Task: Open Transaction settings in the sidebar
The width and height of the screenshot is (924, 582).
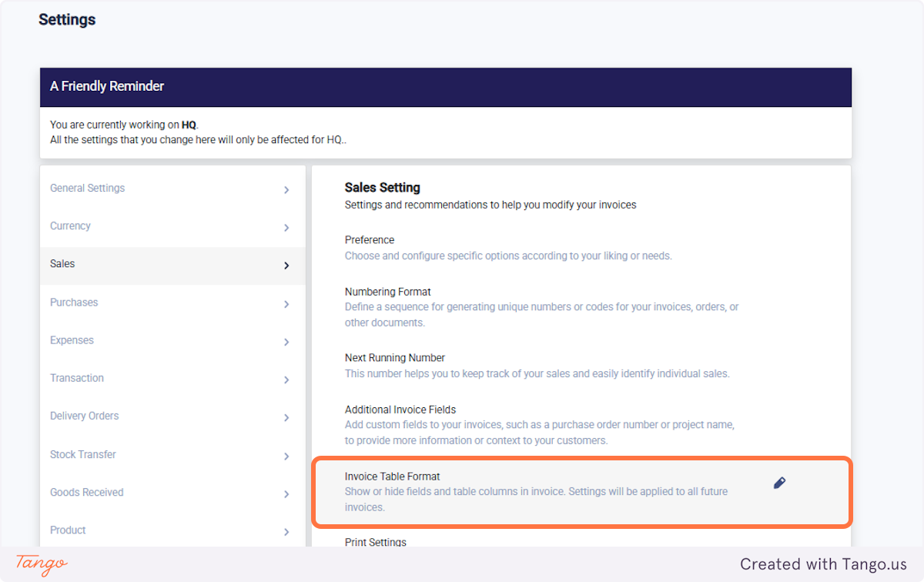Action: (x=172, y=378)
